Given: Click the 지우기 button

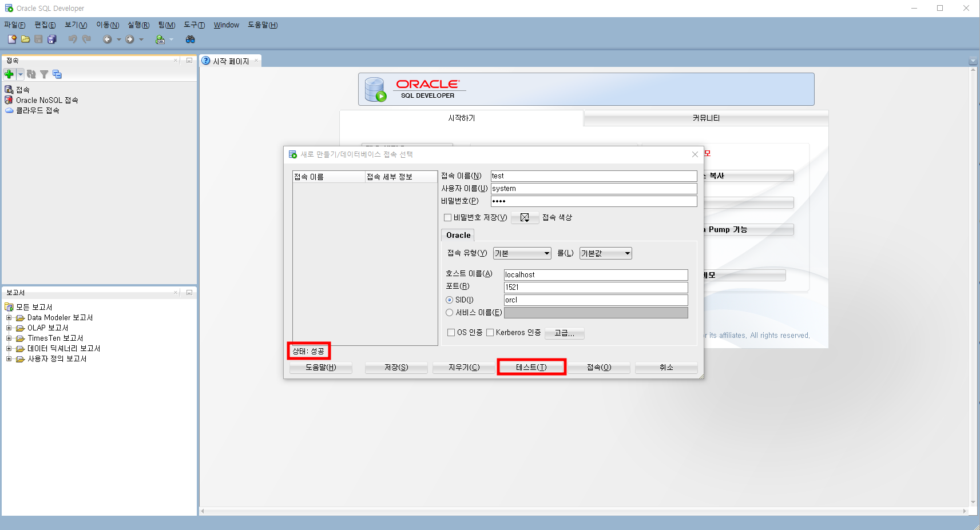Looking at the screenshot, I should pos(464,367).
